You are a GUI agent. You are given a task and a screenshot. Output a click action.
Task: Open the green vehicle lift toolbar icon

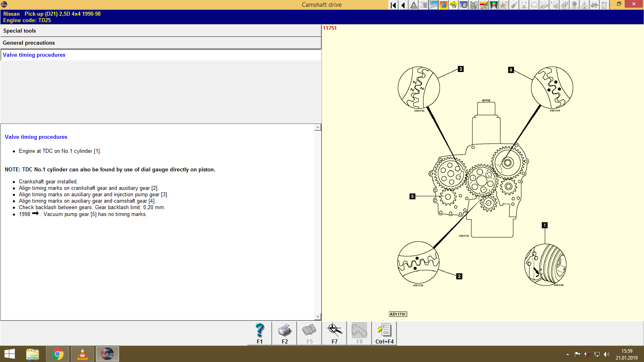point(493,5)
